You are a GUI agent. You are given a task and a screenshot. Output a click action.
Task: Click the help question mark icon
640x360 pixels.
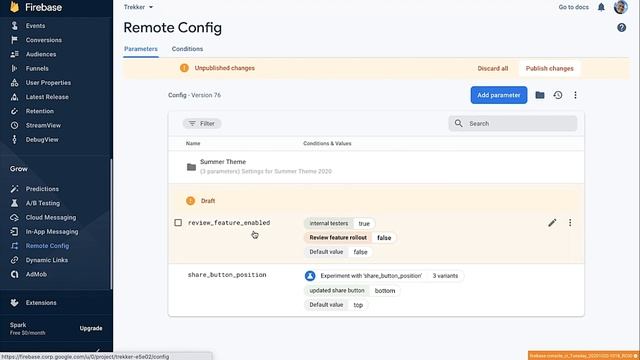[x=622, y=27]
